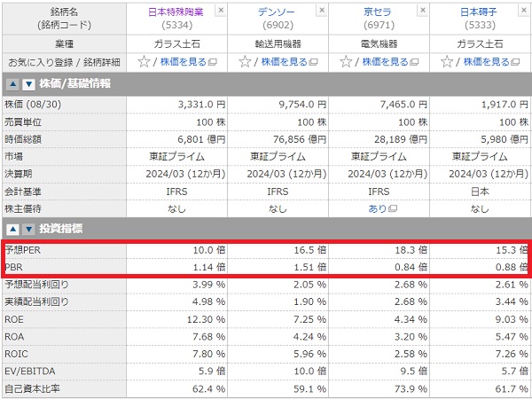The width and height of the screenshot is (532, 399).
Task: Move 株価/基礎情報 section down with arrow
Action: 29,84
